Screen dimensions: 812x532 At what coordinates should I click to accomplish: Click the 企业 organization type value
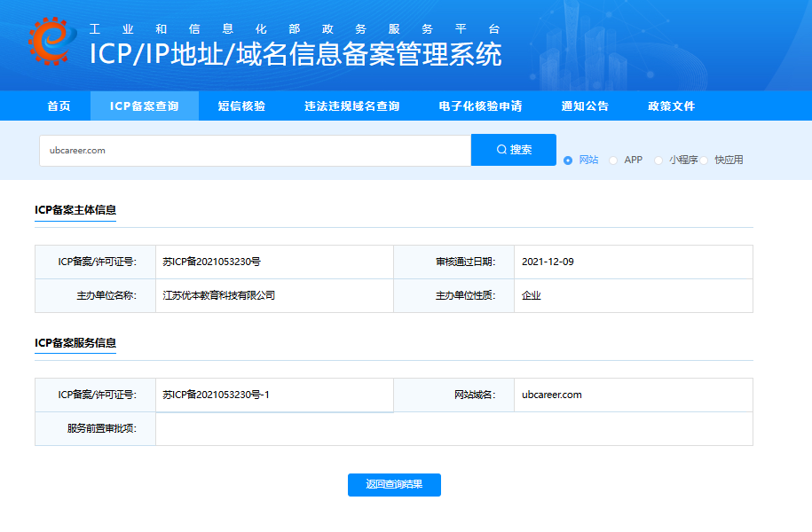532,295
